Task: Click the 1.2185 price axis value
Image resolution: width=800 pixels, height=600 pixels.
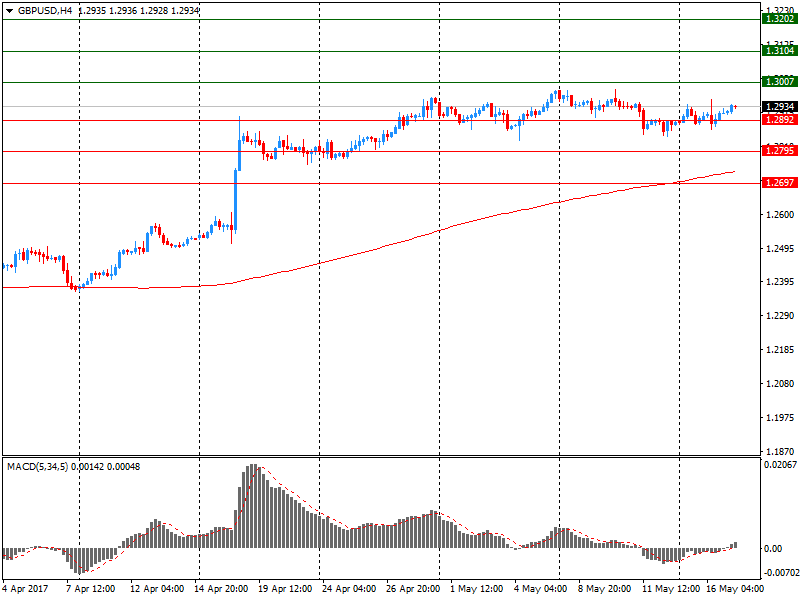Action: point(780,350)
